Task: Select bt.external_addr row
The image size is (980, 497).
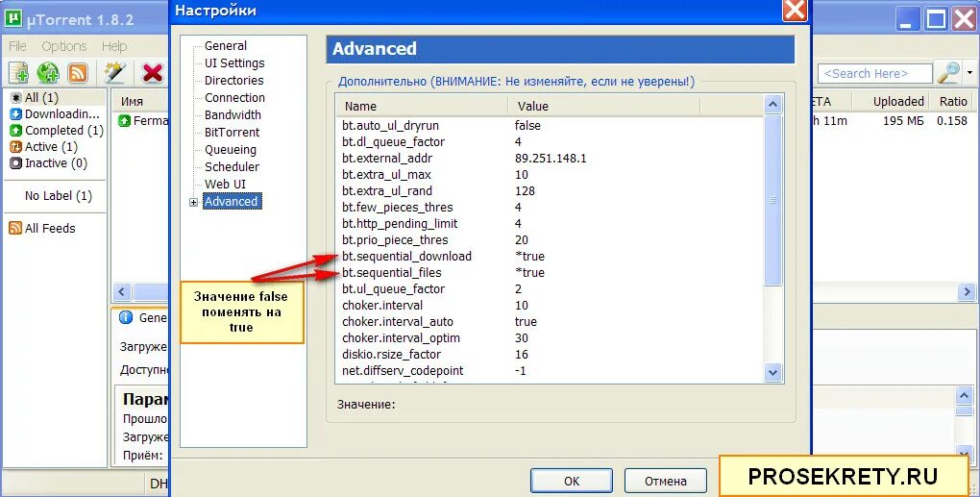Action: pos(550,159)
